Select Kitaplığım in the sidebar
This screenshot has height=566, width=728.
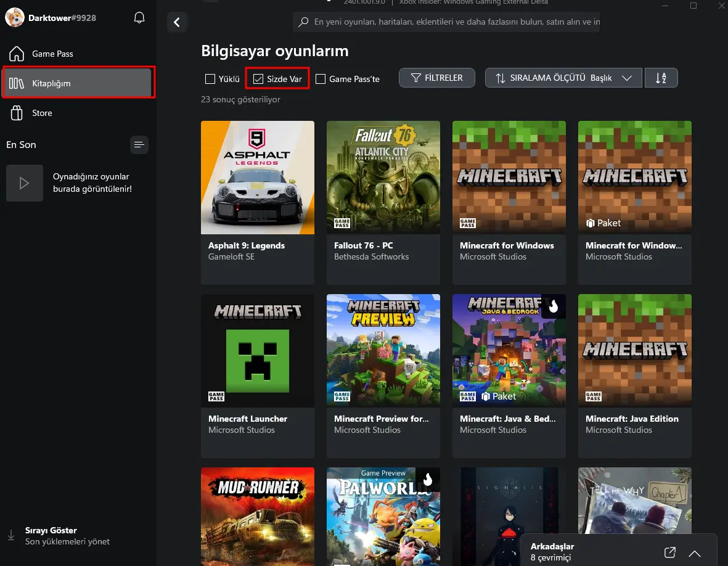click(x=78, y=83)
